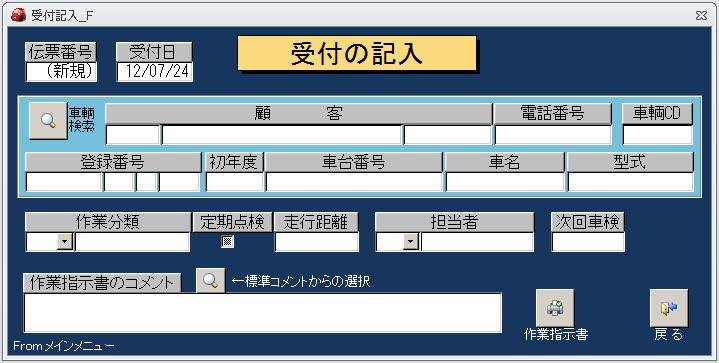Click the 戻る return door icon

[x=669, y=308]
